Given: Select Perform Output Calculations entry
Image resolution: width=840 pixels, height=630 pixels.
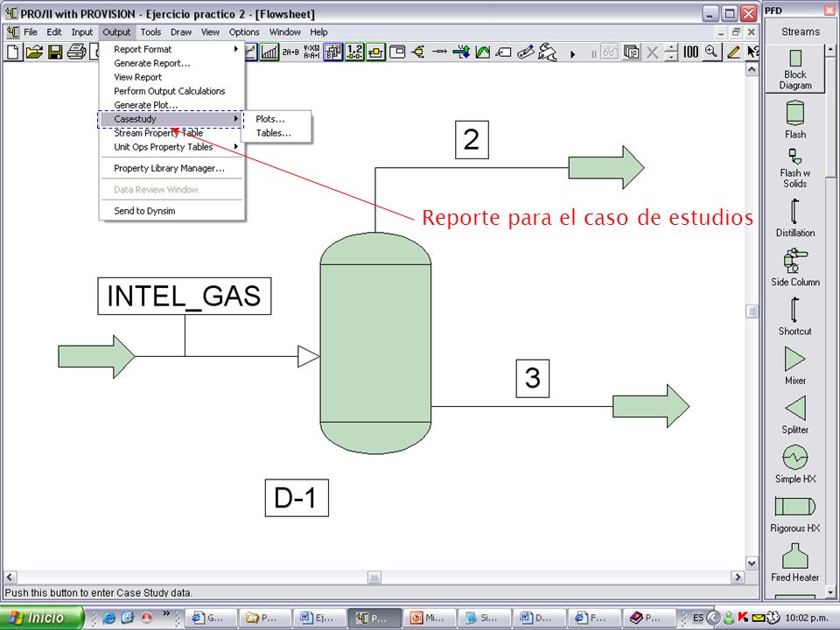Looking at the screenshot, I should click(x=171, y=91).
